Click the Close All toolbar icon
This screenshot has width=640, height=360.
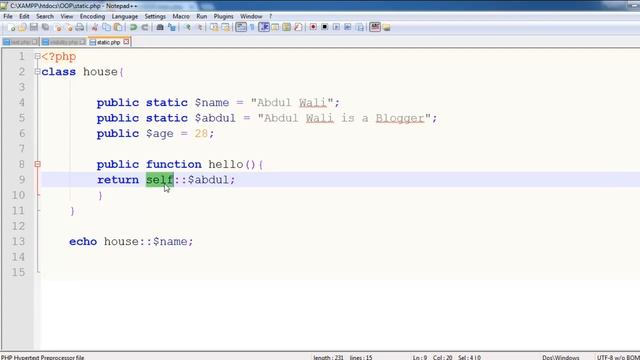coord(69,27)
